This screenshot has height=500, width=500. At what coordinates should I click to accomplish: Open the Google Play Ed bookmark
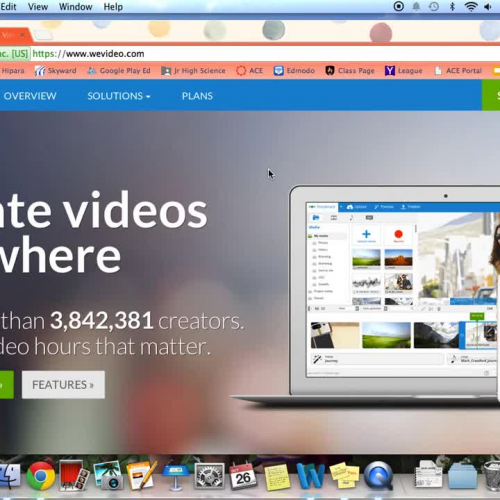point(119,71)
